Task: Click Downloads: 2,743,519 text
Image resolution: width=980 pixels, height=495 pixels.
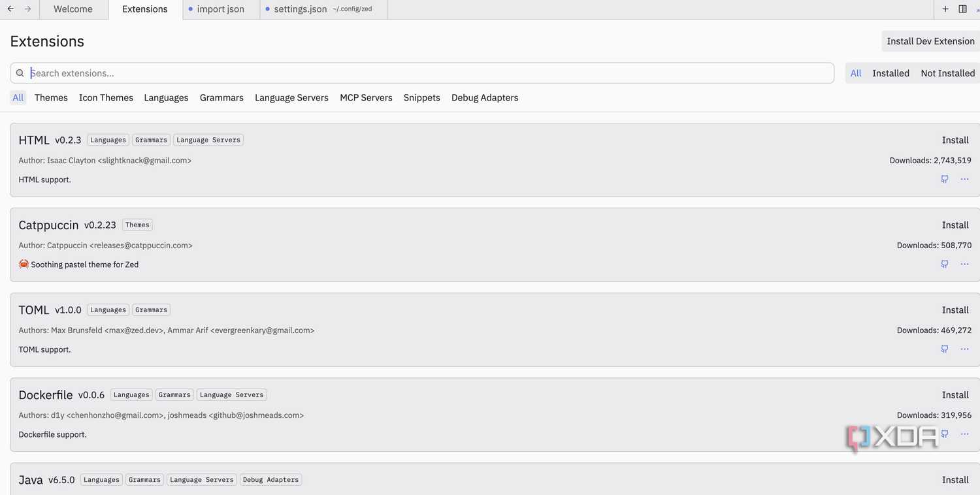Action: pos(930,160)
